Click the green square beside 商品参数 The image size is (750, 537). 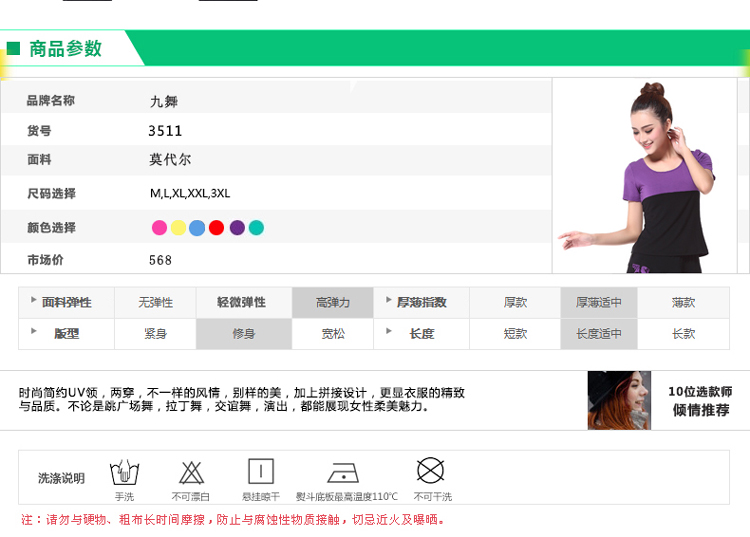click(14, 48)
